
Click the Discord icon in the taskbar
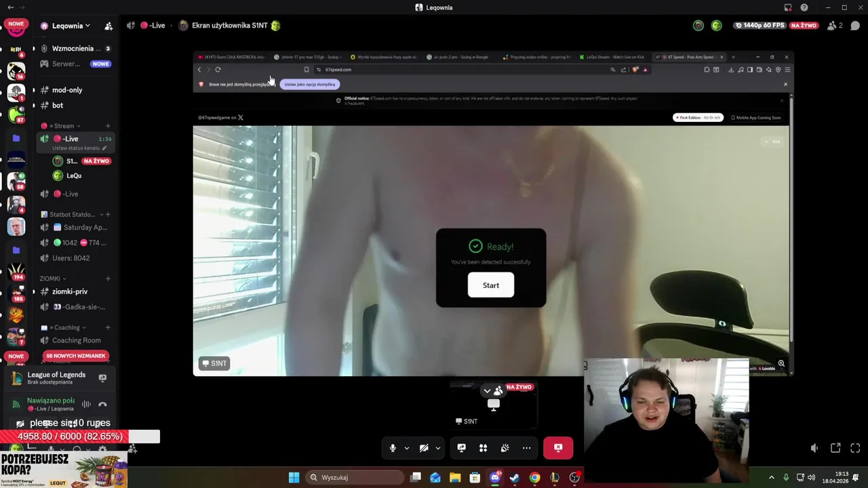495,478
